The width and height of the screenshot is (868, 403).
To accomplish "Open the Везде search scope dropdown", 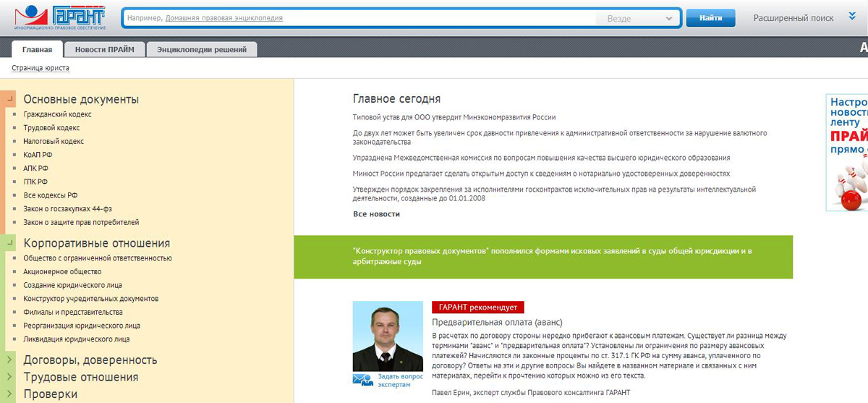I will tap(637, 19).
